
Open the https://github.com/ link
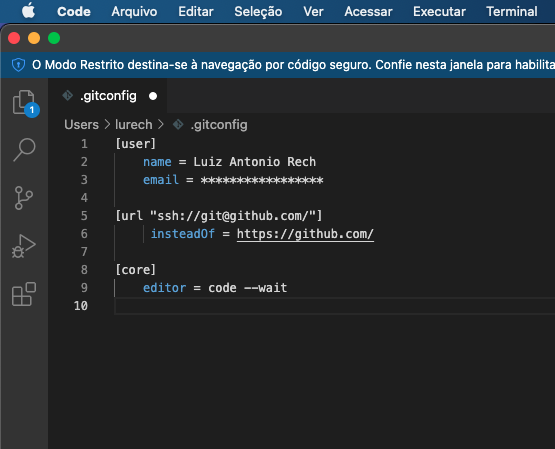tap(305, 234)
